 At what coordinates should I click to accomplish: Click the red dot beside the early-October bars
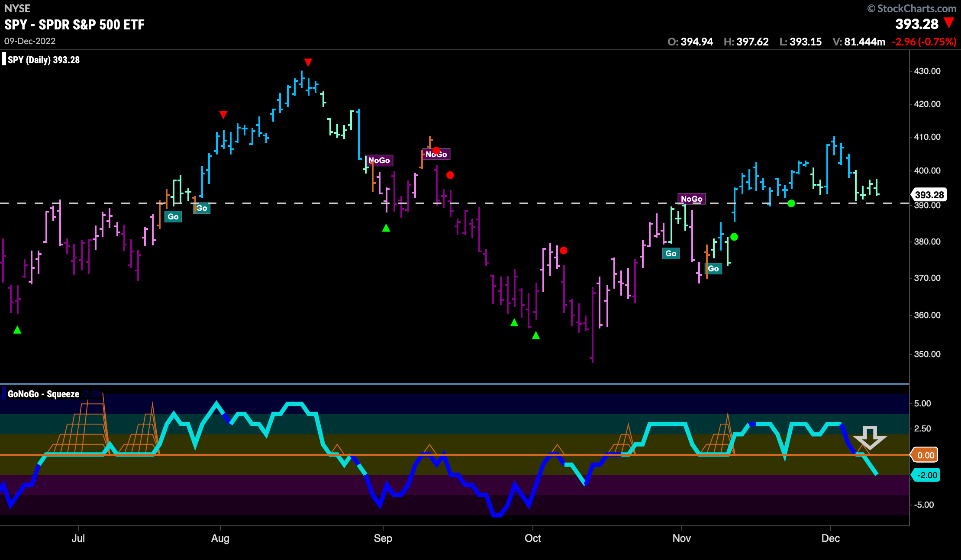point(564,250)
